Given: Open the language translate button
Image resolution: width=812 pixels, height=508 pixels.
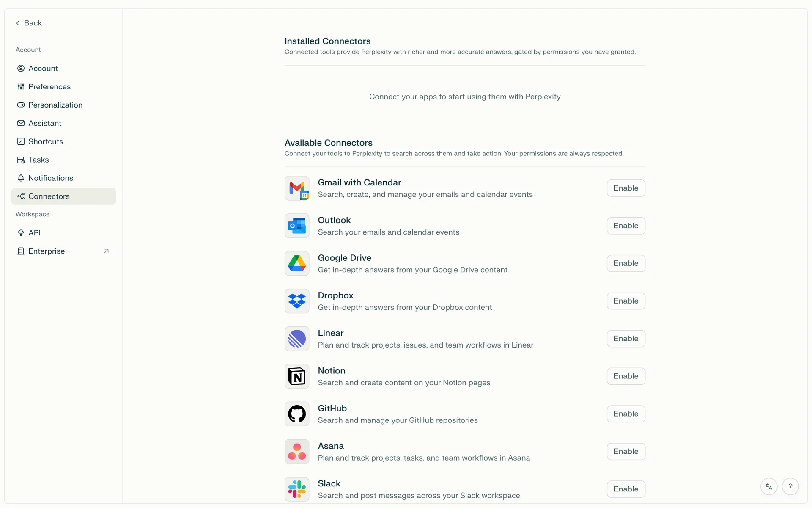Looking at the screenshot, I should 769,487.
